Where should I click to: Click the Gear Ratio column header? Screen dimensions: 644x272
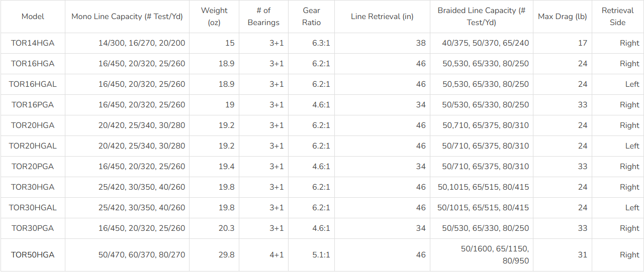[312, 17]
